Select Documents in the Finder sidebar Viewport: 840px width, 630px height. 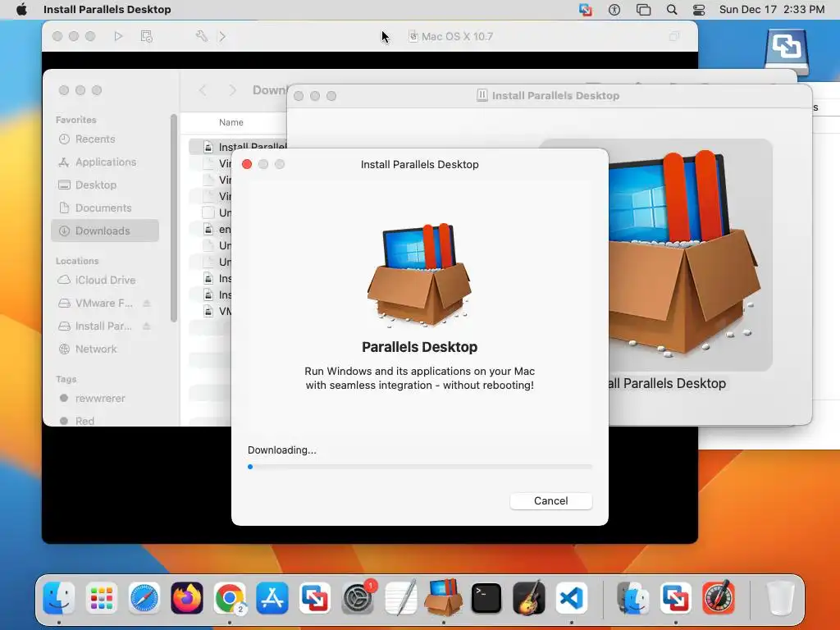[x=103, y=208]
